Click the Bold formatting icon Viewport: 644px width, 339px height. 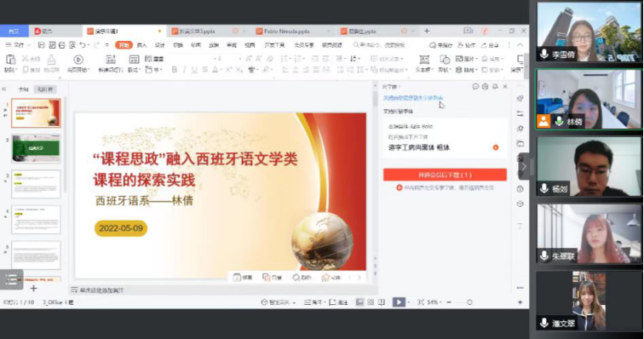(174, 70)
